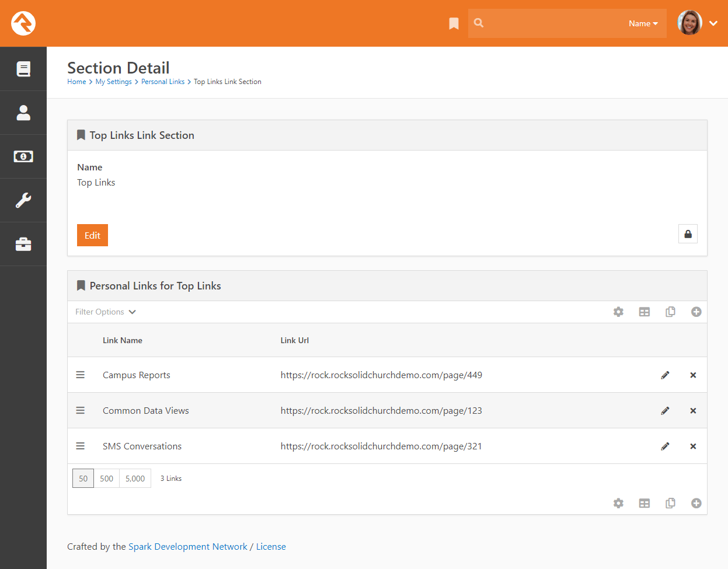Sort by Link Url column header
The image size is (728, 569).
click(295, 340)
